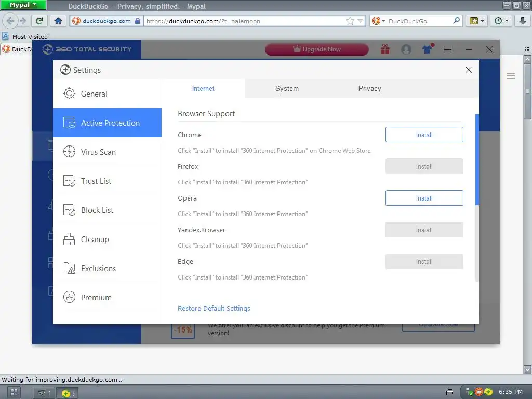This screenshot has width=532, height=399.
Task: Select the DuckDuckGo browser tab
Action: point(17,49)
